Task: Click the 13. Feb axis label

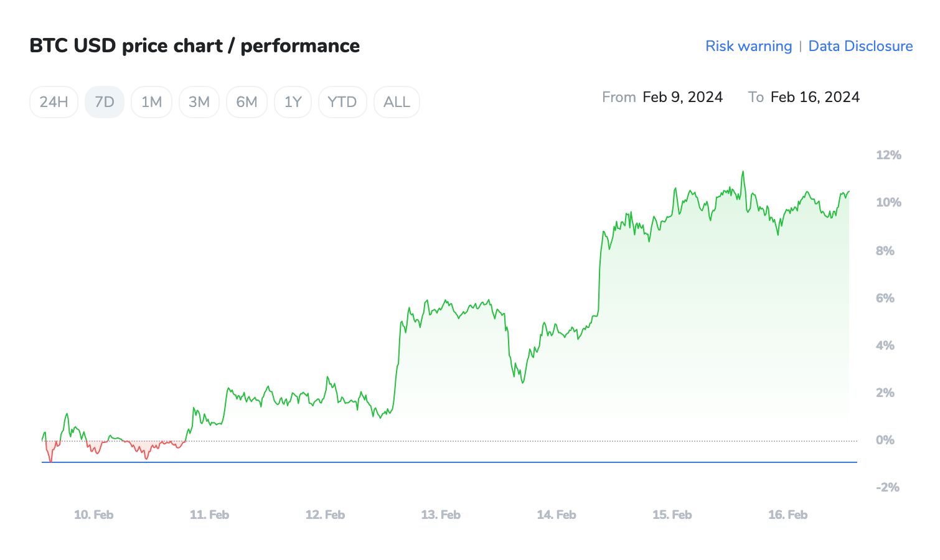Action: tap(441, 515)
